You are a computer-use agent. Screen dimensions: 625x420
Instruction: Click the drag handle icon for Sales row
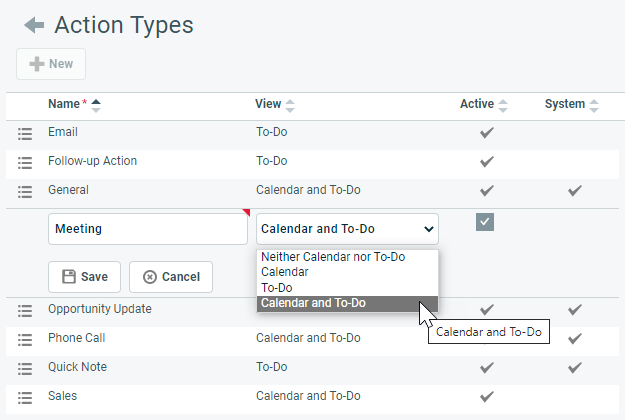click(x=25, y=397)
